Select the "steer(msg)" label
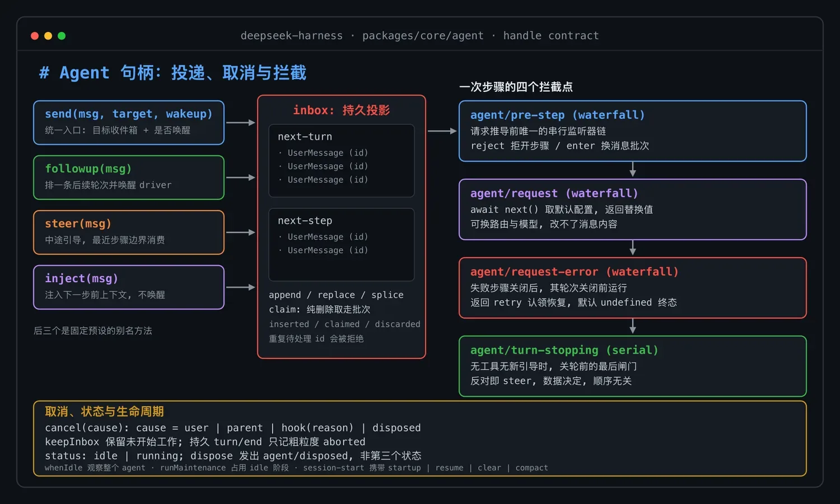Viewport: 840px width, 504px height. pyautogui.click(x=78, y=223)
